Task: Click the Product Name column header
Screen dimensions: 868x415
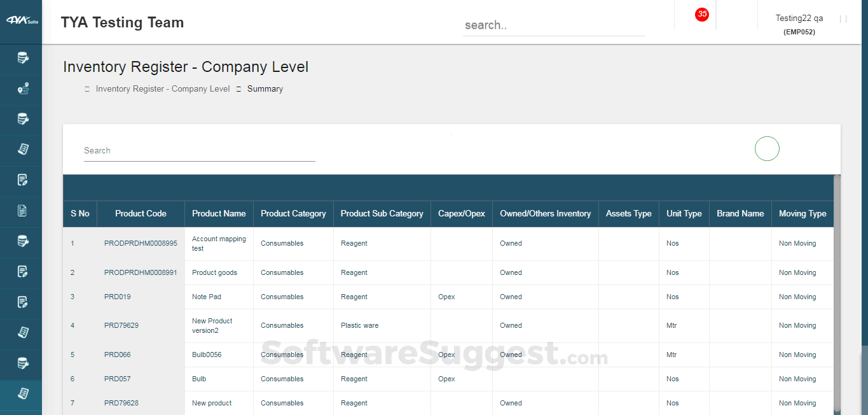Action: 219,213
